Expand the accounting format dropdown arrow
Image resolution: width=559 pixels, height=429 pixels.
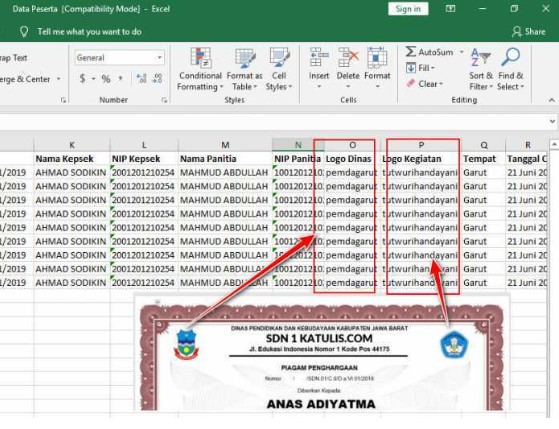coord(93,78)
